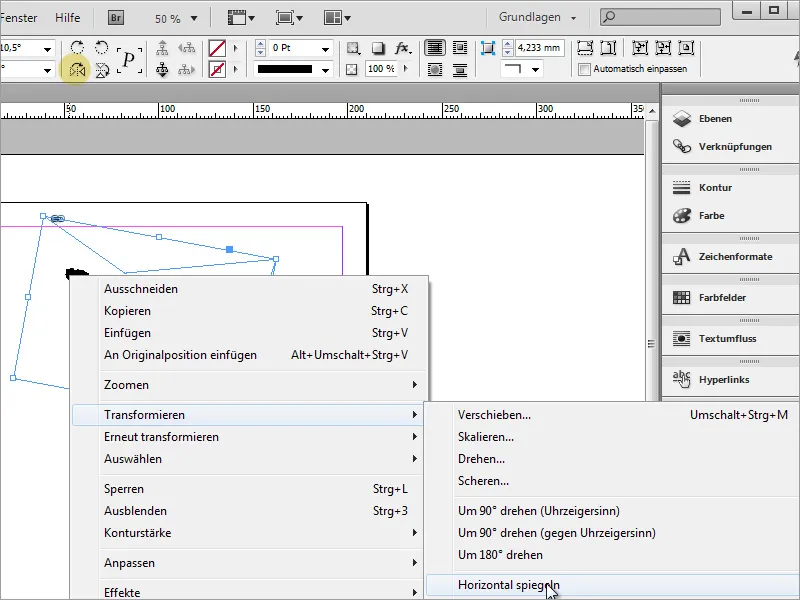Select container icon
The image size is (800, 600).
pyautogui.click(x=162, y=48)
